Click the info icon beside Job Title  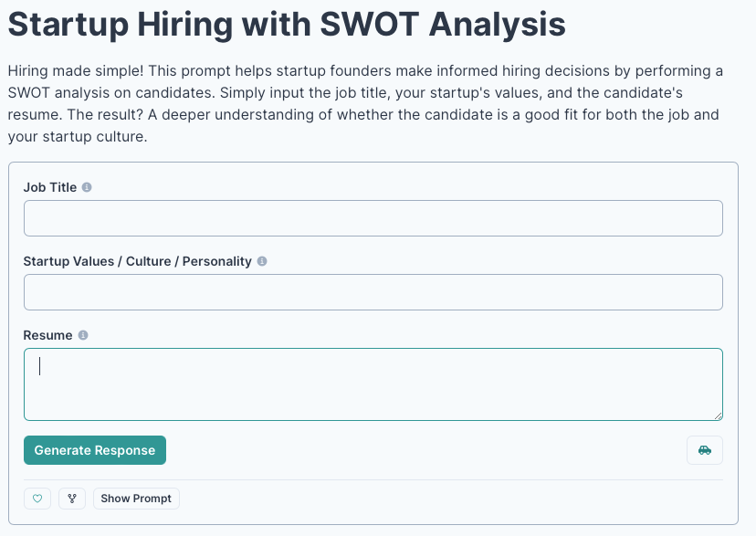[87, 187]
